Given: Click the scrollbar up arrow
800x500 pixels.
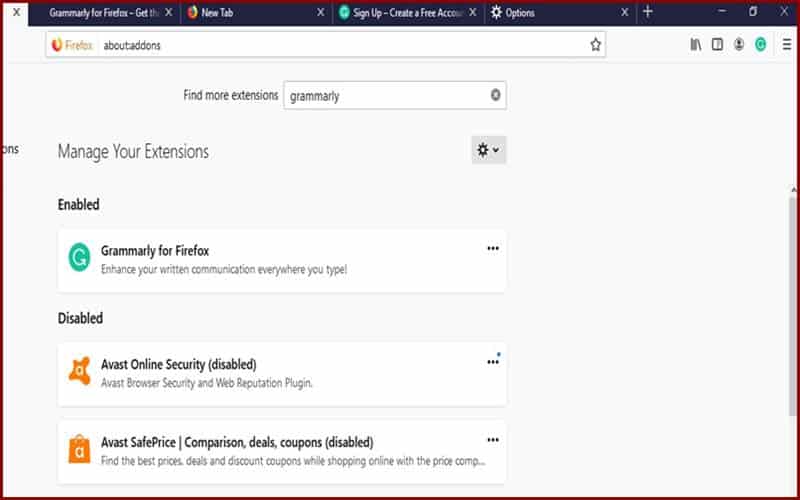Looking at the screenshot, I should pyautogui.click(x=793, y=190).
